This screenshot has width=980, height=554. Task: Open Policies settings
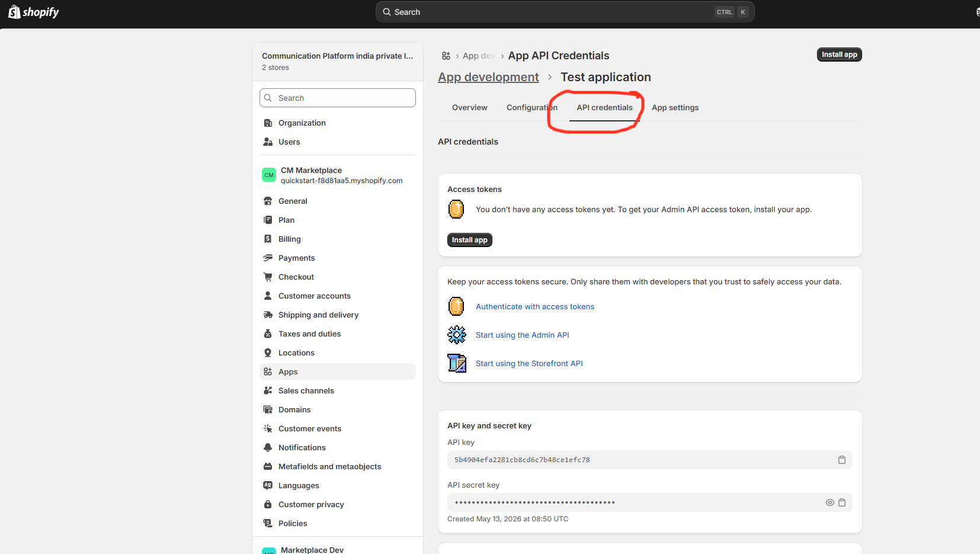pos(338,523)
